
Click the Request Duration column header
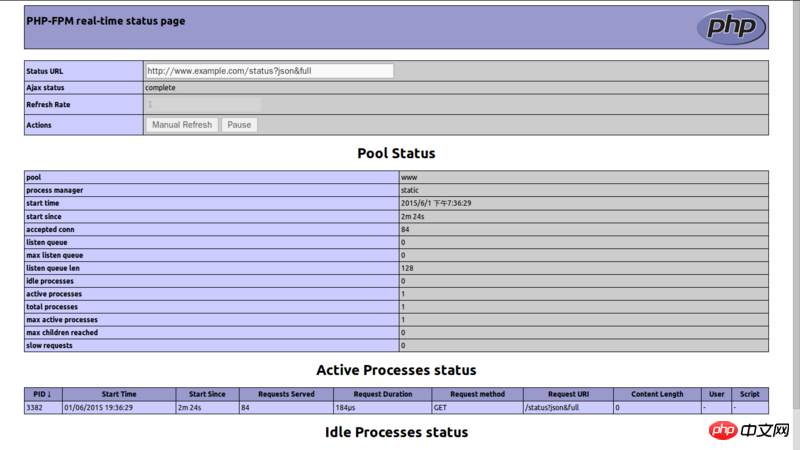[x=382, y=394]
